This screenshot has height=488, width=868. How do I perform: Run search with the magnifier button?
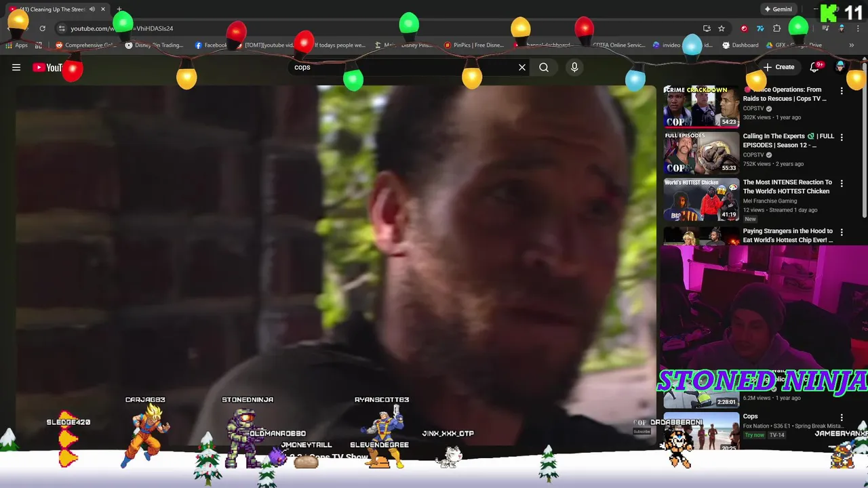544,67
